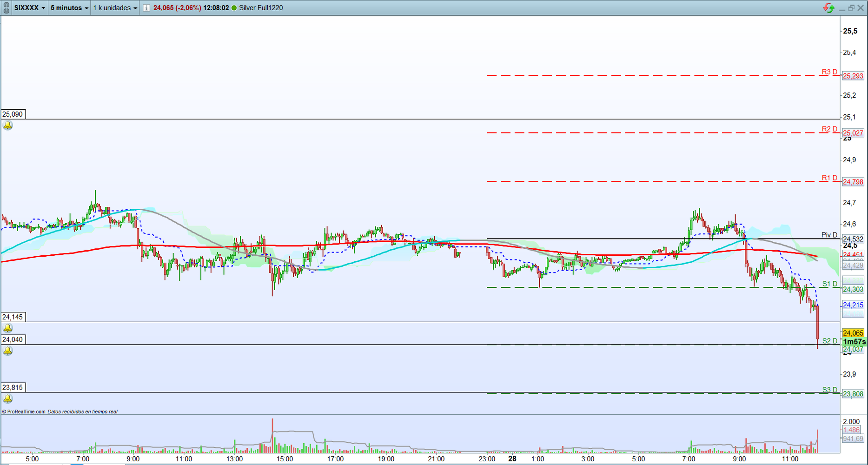The image size is (868, 465).
Task: Click the 24,065 (-2,06%) price change text
Action: click(x=177, y=8)
